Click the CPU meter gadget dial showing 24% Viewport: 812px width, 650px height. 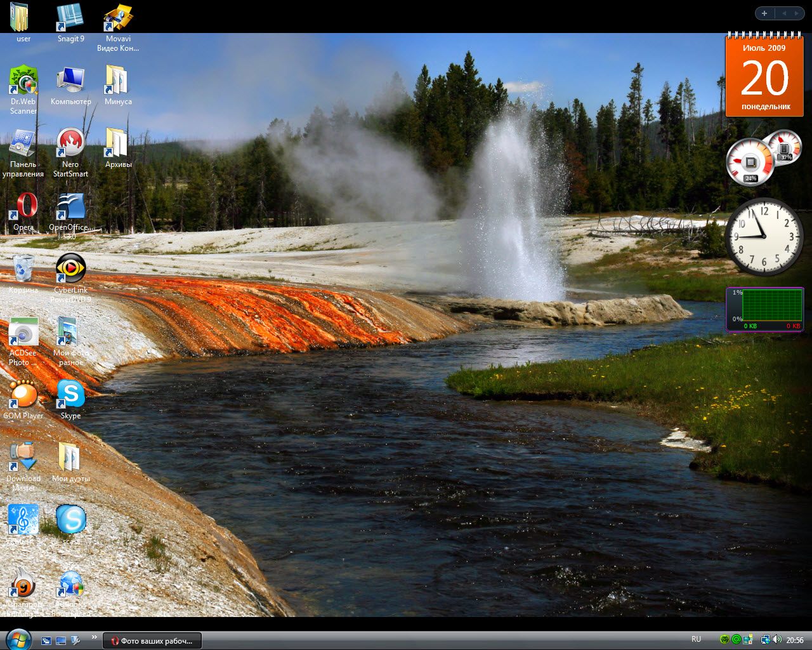tap(750, 162)
